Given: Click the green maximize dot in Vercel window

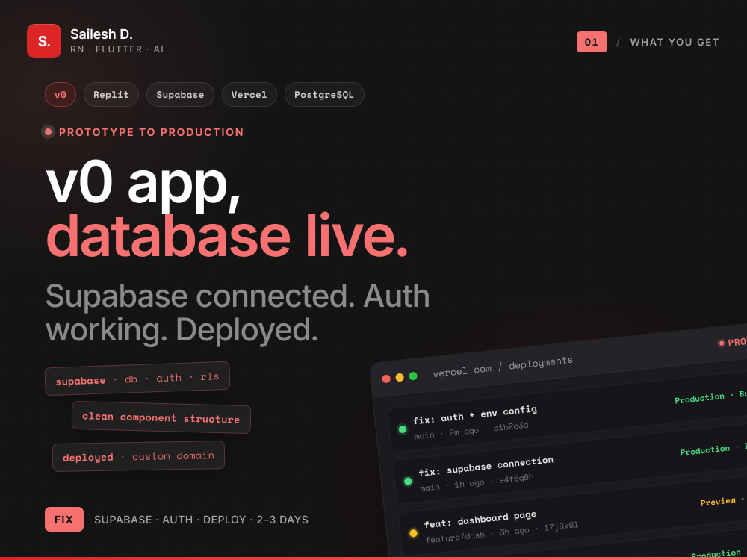Looking at the screenshot, I should tap(413, 376).
